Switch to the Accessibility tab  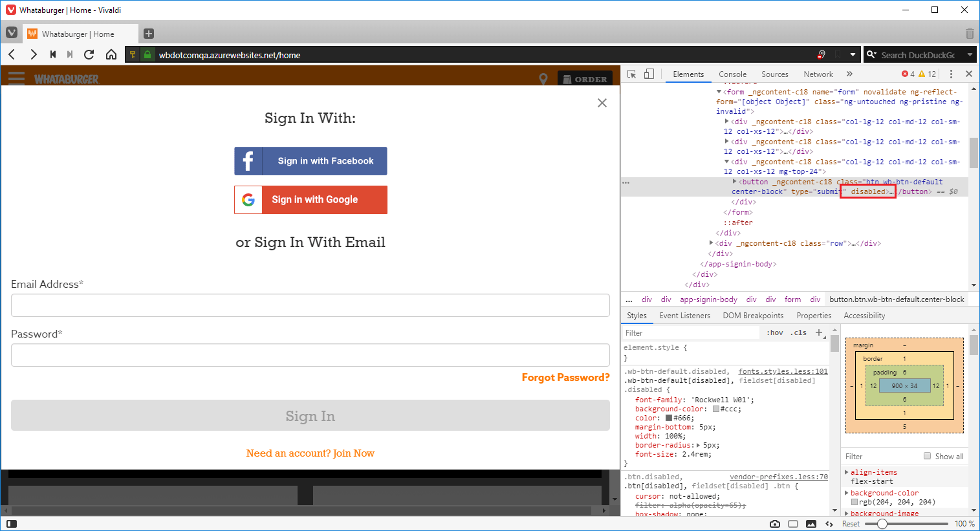coord(864,316)
